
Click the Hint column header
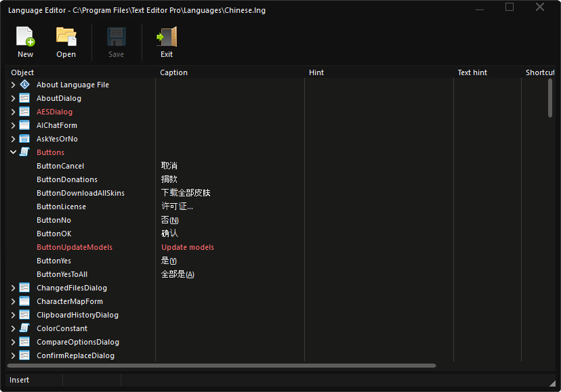tap(379, 72)
